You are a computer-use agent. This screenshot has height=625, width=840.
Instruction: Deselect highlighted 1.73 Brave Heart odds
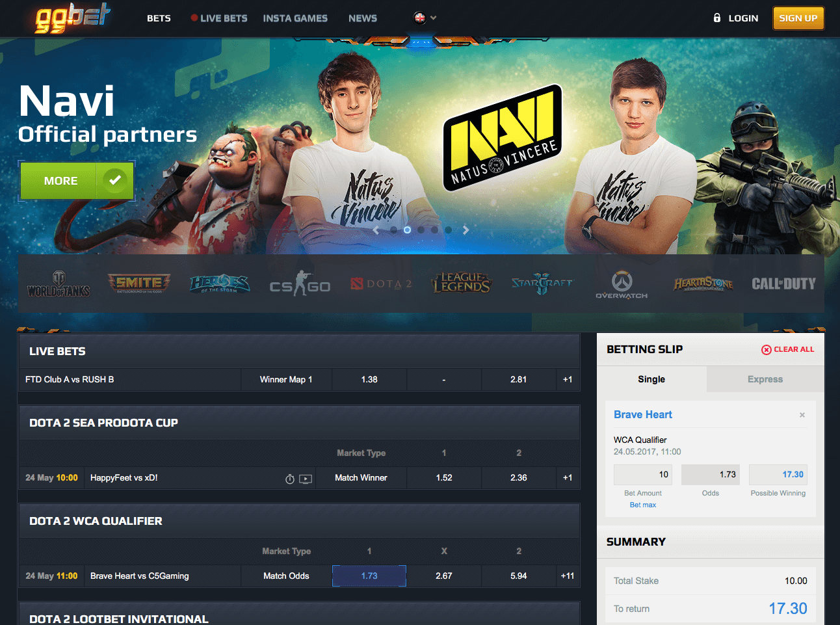coord(369,576)
